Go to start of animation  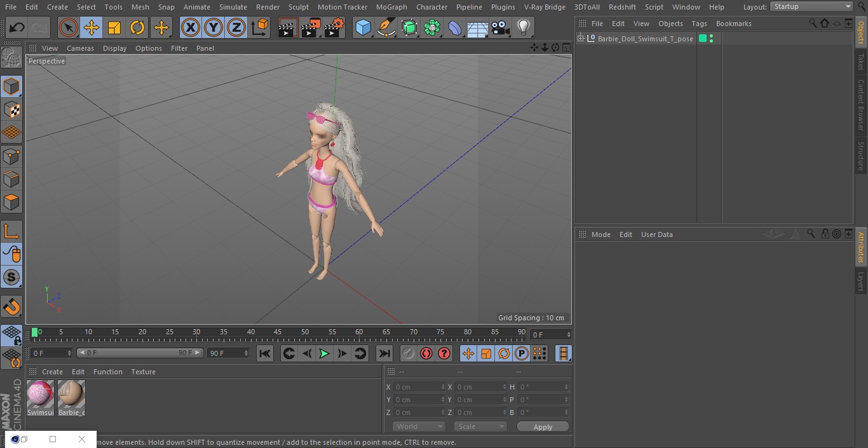click(265, 353)
